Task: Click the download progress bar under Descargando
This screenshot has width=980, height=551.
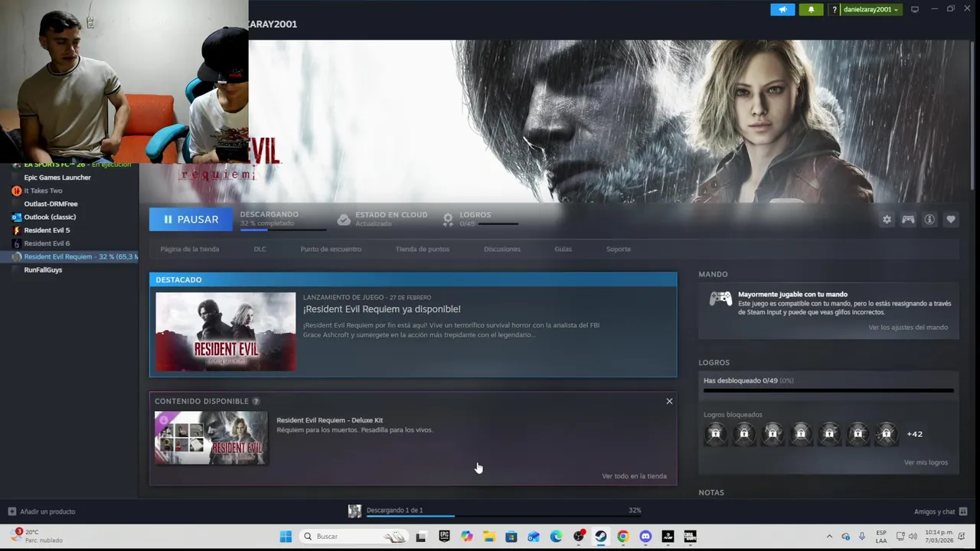Action: tap(283, 229)
